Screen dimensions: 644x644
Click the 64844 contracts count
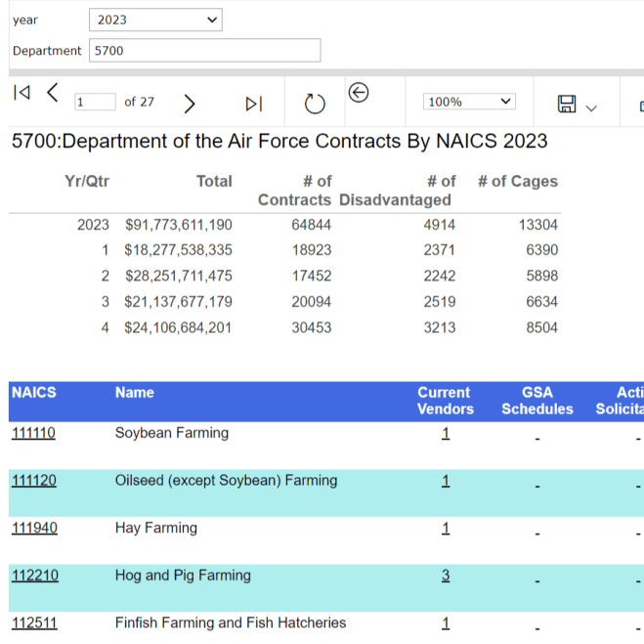(312, 225)
